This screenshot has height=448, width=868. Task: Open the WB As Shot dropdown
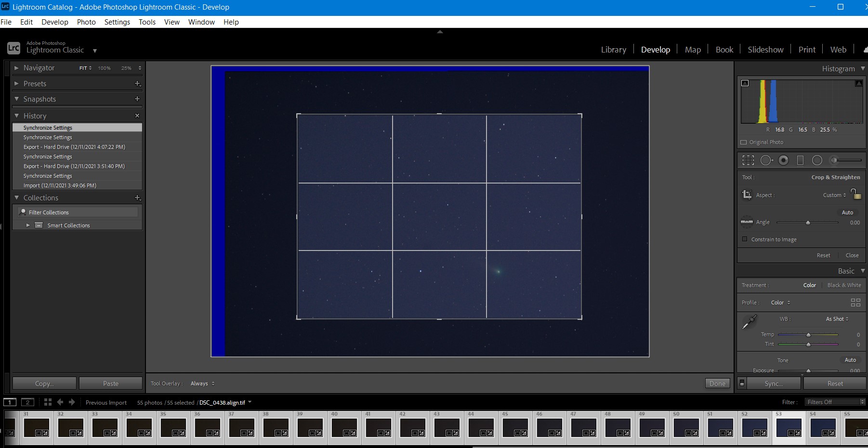(x=837, y=319)
